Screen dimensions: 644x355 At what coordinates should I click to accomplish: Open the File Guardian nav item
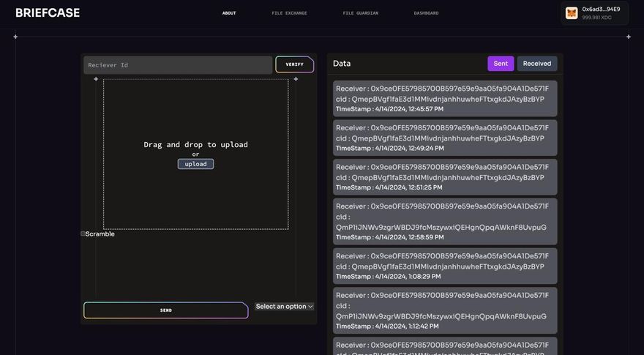click(x=361, y=13)
